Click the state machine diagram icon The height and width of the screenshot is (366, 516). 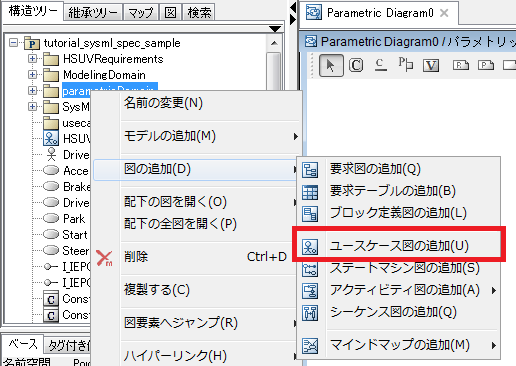click(x=310, y=269)
